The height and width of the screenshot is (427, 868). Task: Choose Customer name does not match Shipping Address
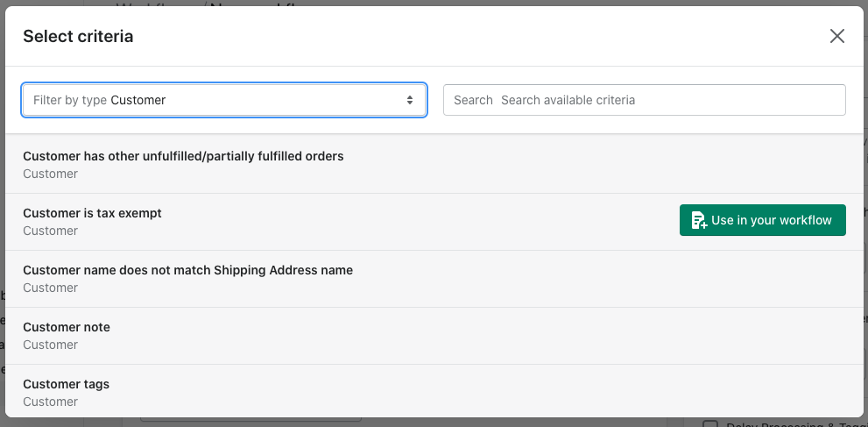pos(434,279)
